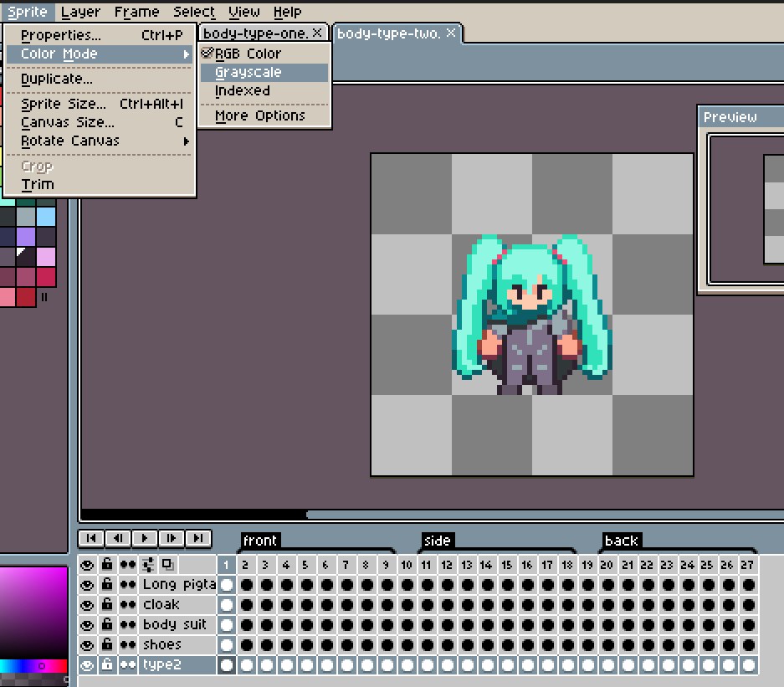784x687 pixels.
Task: Open the Sprite menu
Action: [x=28, y=12]
